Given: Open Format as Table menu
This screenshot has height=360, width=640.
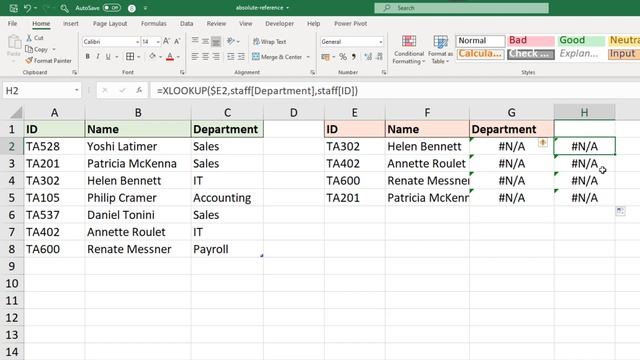Looking at the screenshot, I should (440, 50).
